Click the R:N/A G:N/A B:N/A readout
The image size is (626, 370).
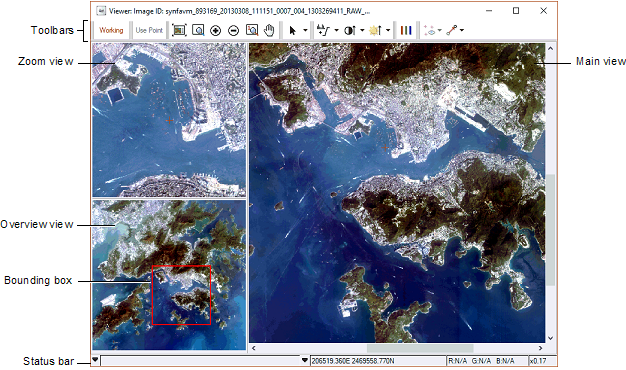(x=481, y=361)
